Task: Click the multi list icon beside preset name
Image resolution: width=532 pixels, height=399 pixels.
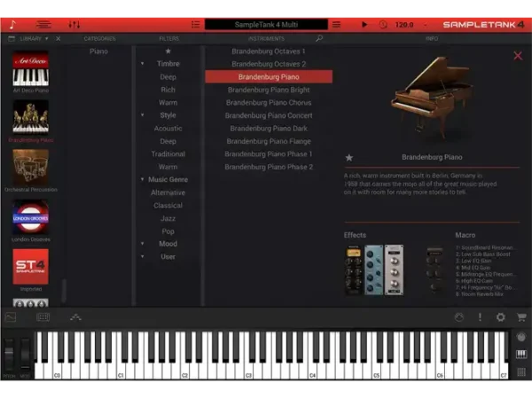Action: (x=195, y=25)
